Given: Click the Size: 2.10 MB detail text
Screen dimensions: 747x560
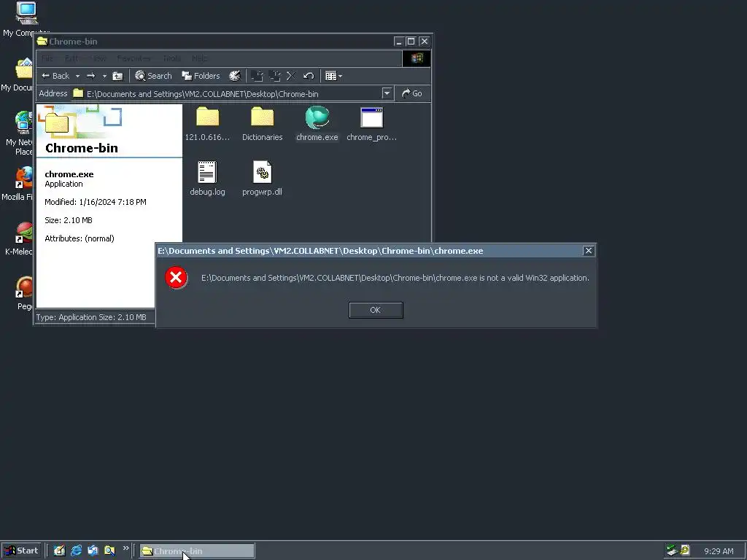Looking at the screenshot, I should (x=69, y=220).
